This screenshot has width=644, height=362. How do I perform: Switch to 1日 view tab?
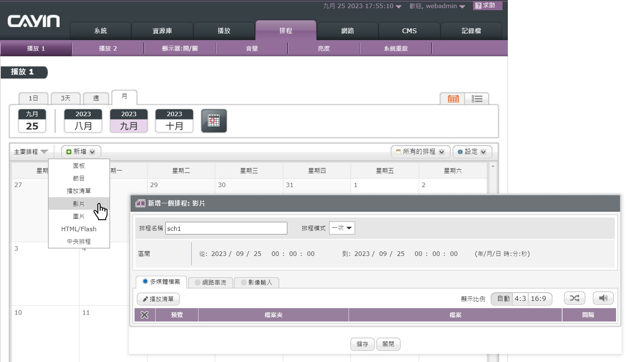click(34, 98)
